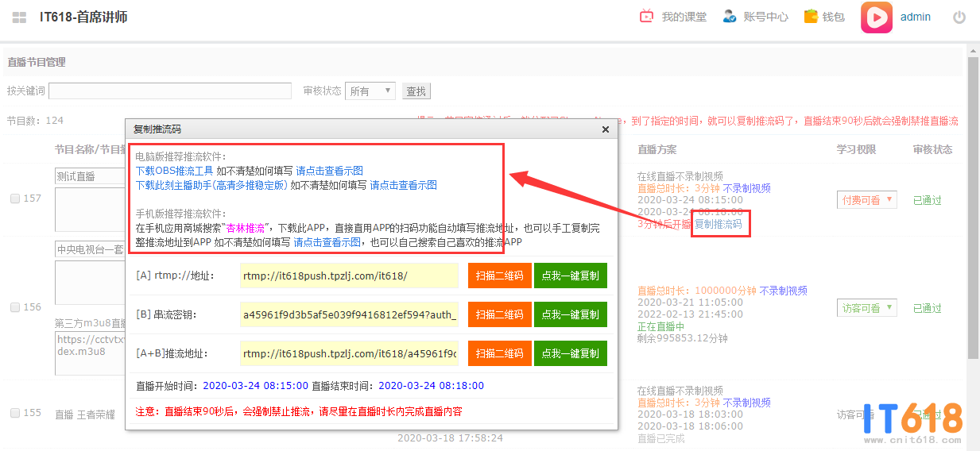Expand the 访客可看 permission dropdown
Image resolution: width=980 pixels, height=451 pixels.
pos(866,308)
